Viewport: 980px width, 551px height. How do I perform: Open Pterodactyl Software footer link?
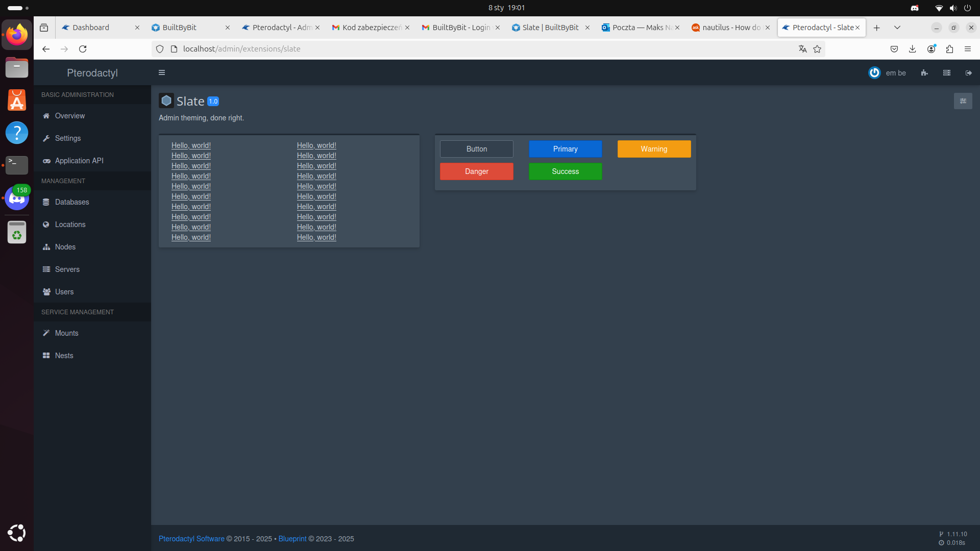[191, 539]
